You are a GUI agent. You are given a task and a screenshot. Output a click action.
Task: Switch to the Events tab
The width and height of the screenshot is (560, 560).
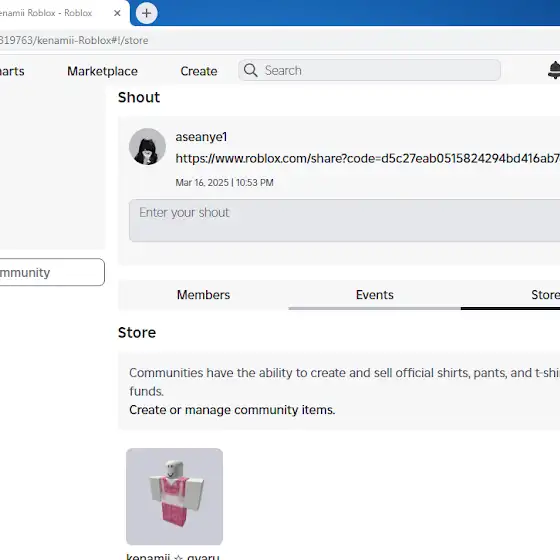(x=375, y=295)
